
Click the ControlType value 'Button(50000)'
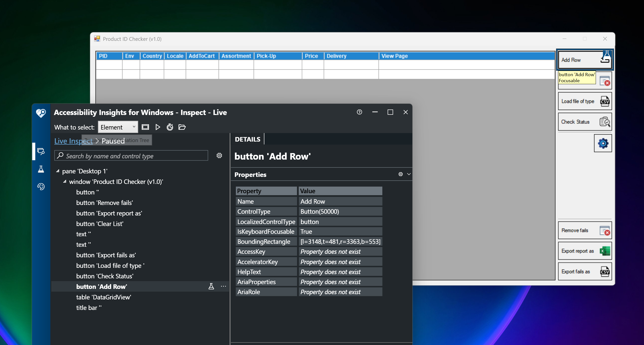[340, 211]
